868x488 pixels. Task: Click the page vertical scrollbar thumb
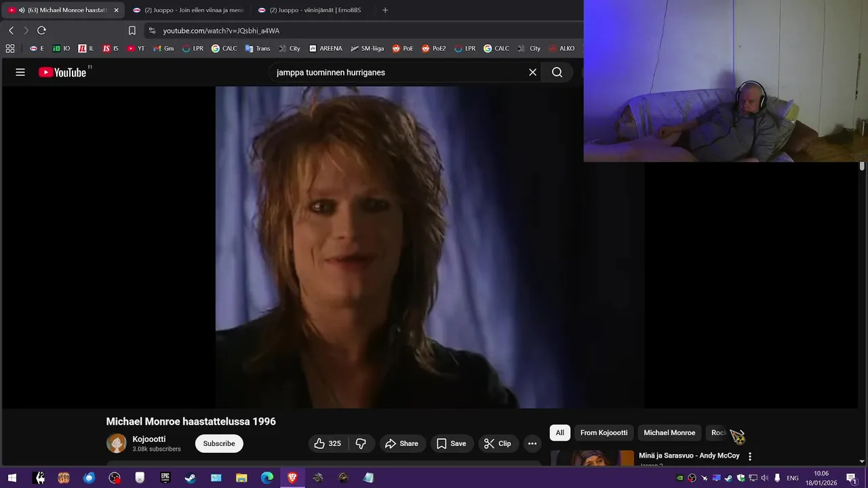[863, 166]
